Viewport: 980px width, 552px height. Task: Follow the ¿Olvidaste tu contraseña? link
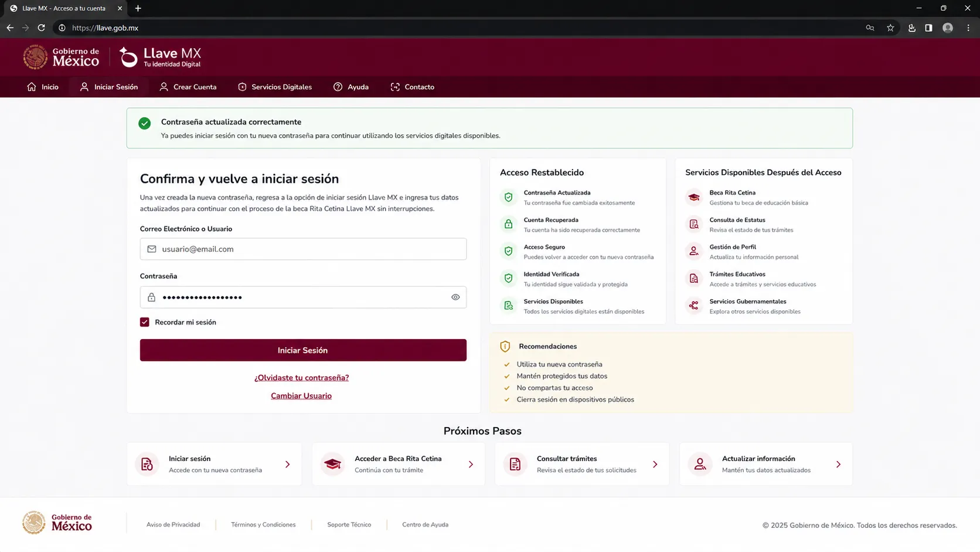[x=302, y=378]
